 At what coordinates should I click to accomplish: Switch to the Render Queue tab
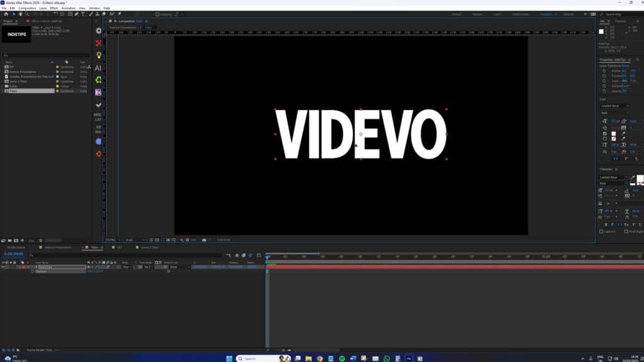coord(16,248)
